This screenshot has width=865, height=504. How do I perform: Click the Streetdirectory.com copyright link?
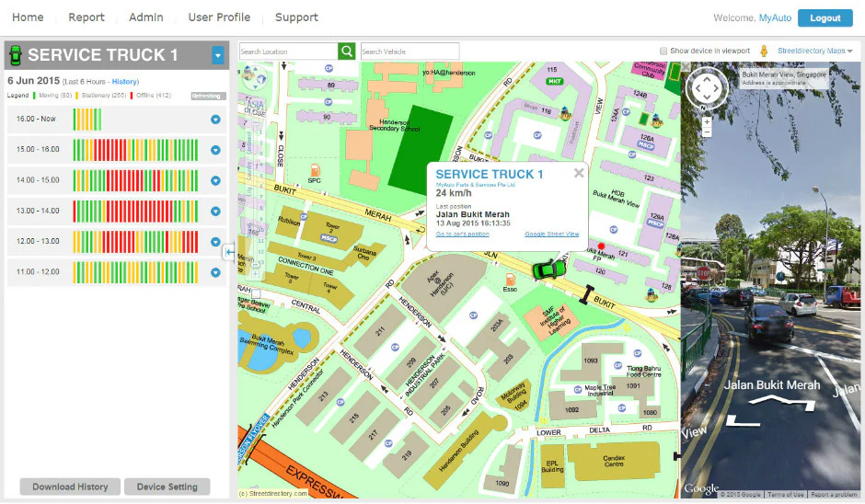(x=273, y=494)
